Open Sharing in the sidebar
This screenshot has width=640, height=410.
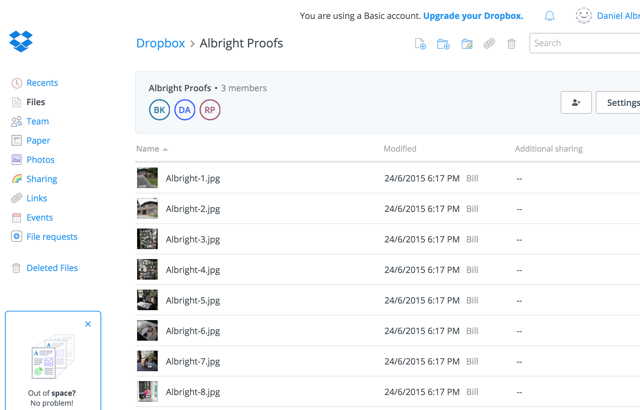coord(42,179)
